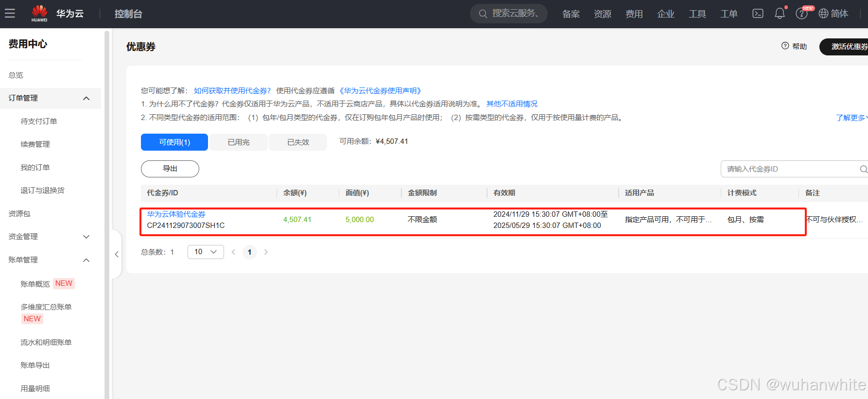Image resolution: width=868 pixels, height=399 pixels.
Task: Select page number 1
Action: point(250,252)
